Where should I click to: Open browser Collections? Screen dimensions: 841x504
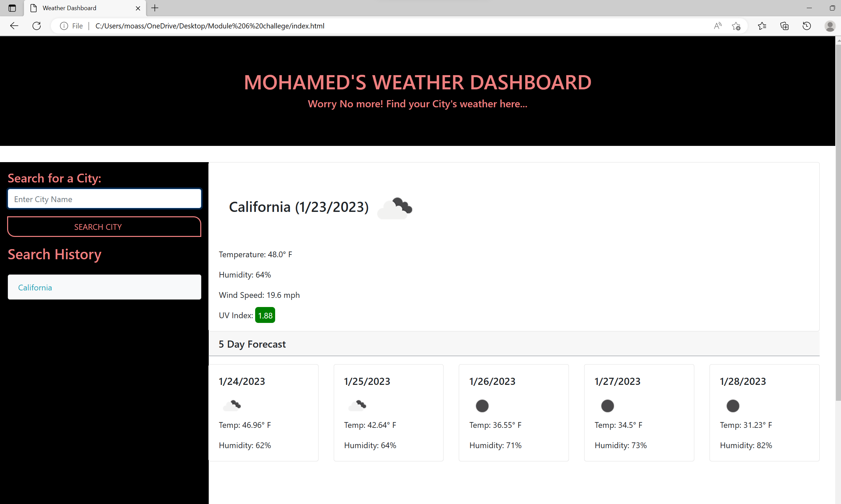[784, 26]
